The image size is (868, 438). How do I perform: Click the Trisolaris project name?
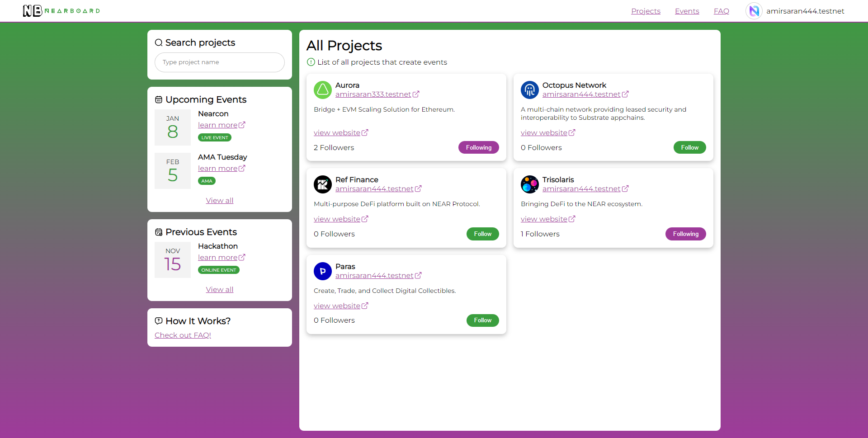tap(558, 180)
